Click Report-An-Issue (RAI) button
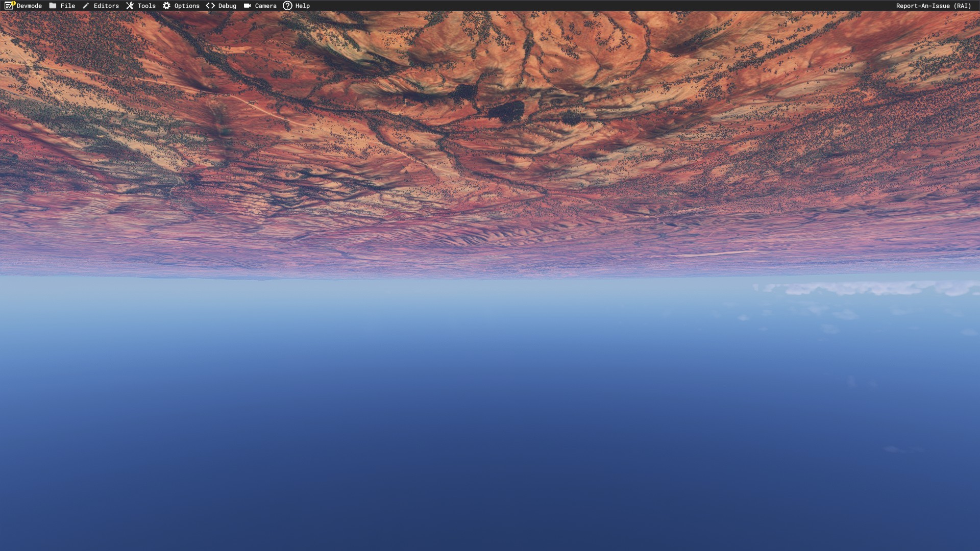 click(x=934, y=6)
